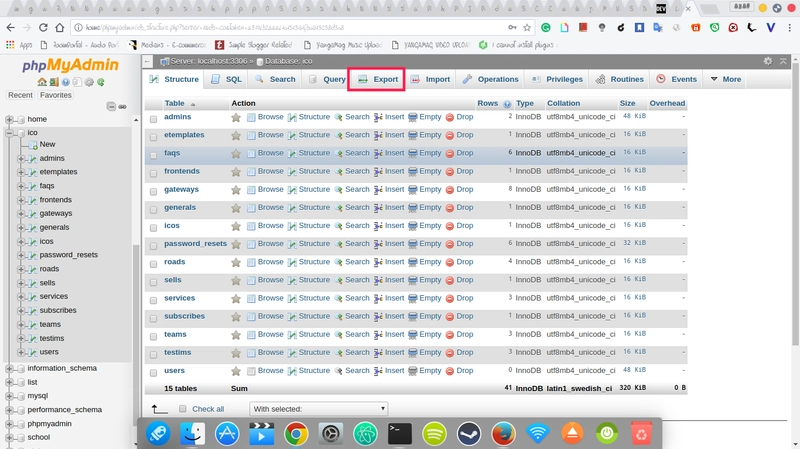Switch to the Import tab
The width and height of the screenshot is (800, 449).
tap(431, 80)
